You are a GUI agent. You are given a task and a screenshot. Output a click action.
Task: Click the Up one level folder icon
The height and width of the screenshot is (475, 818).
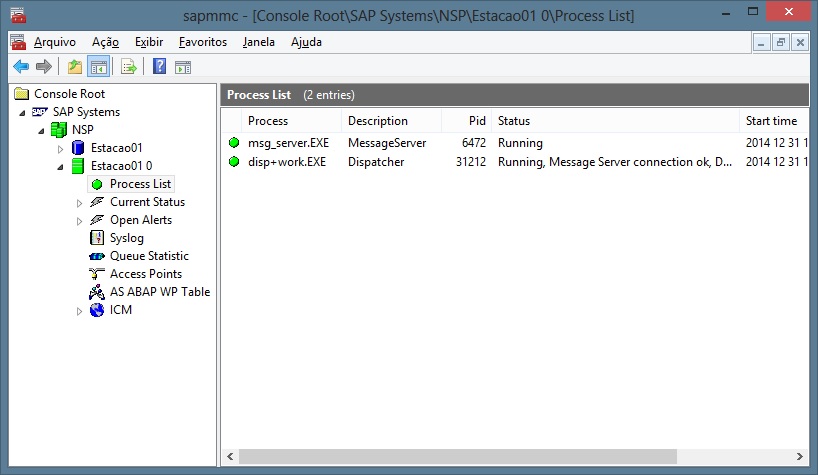point(74,67)
